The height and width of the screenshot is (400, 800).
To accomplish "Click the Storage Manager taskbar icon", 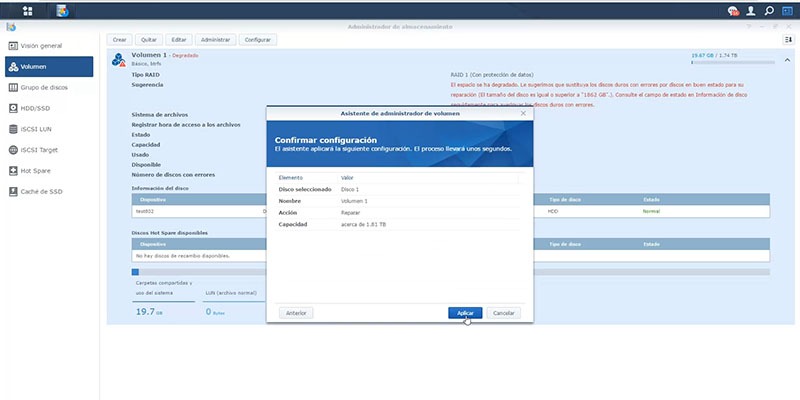I will 62,11.
